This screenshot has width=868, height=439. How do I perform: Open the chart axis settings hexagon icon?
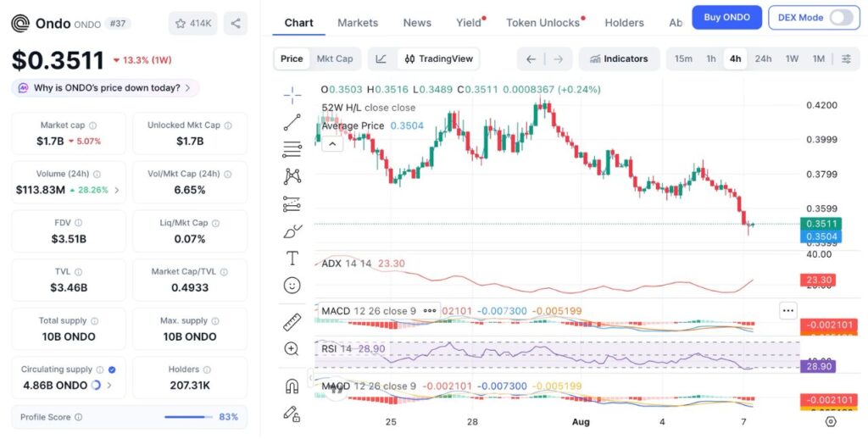click(x=831, y=422)
